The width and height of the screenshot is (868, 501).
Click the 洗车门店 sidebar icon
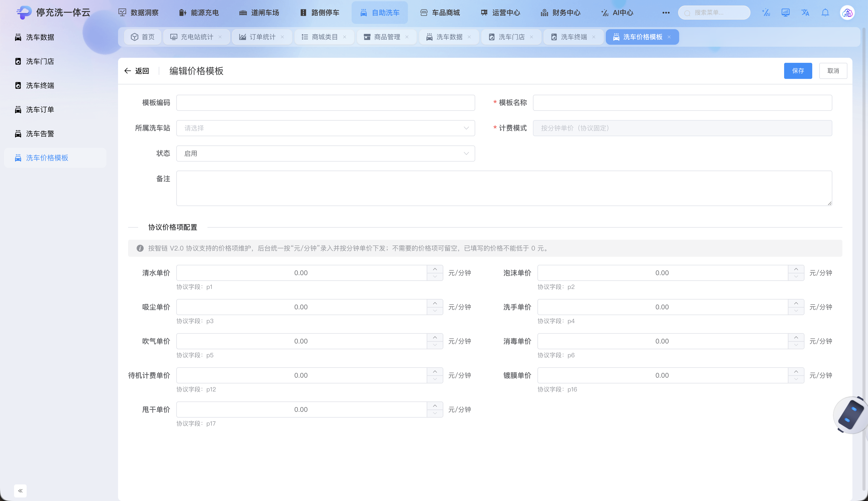point(18,61)
